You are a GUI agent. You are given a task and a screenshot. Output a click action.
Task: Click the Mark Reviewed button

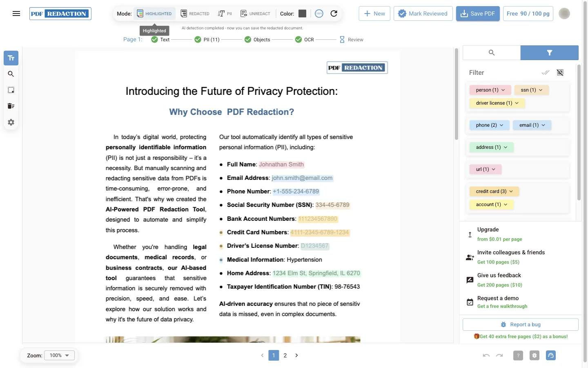coord(423,13)
